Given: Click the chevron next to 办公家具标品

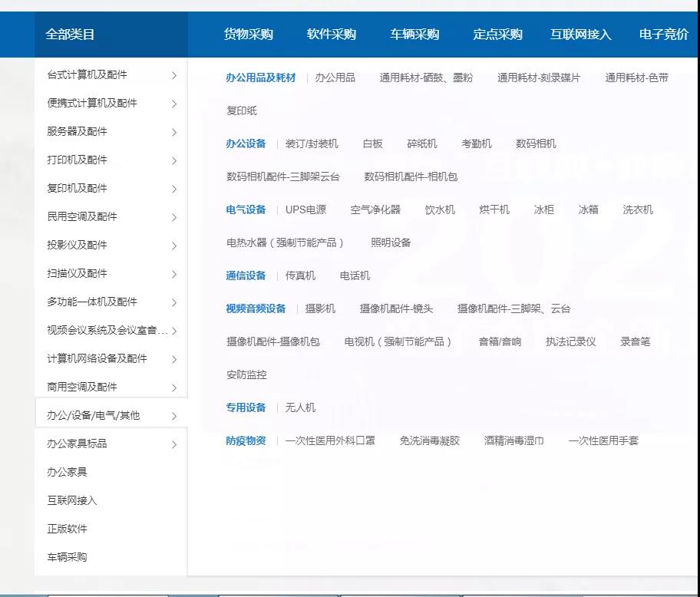Looking at the screenshot, I should point(174,444).
